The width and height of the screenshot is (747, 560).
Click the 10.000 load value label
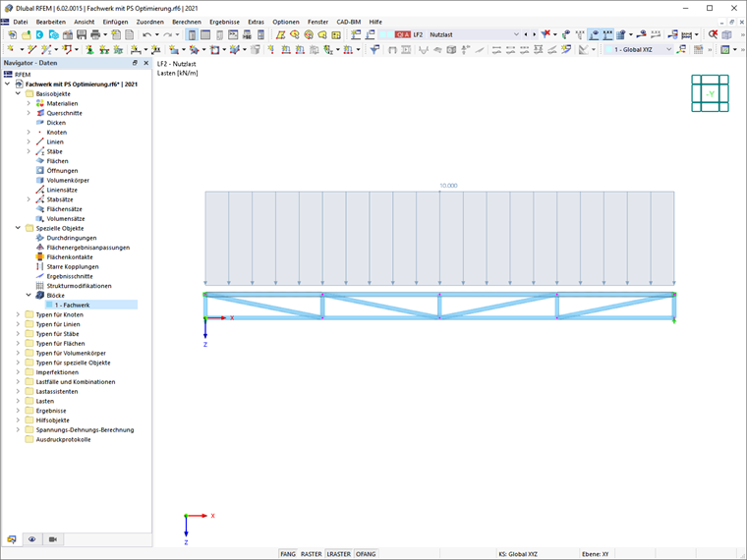448,186
